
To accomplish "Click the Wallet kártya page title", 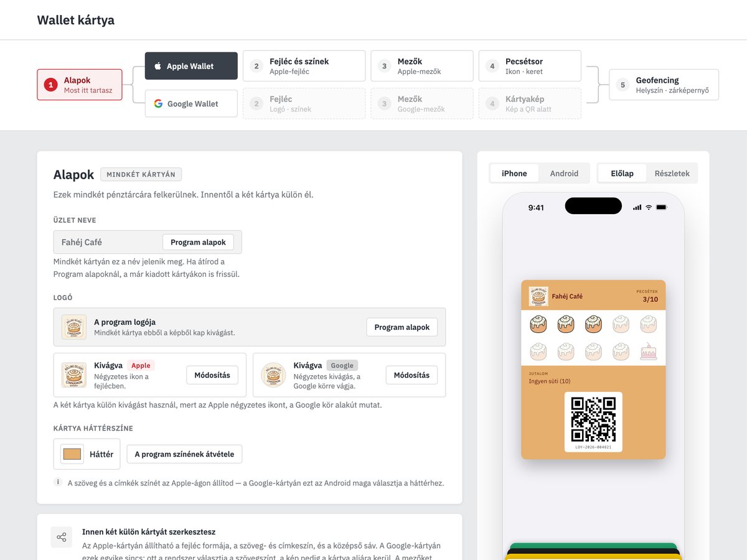I will pyautogui.click(x=76, y=20).
